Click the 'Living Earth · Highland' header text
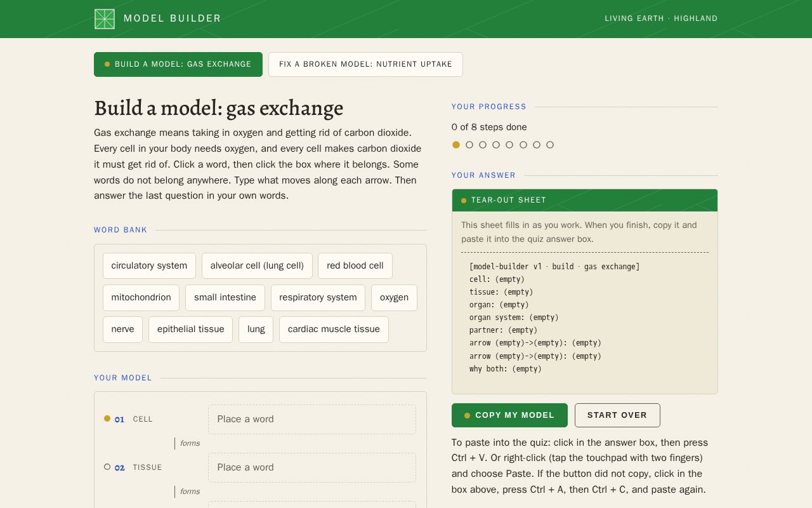The height and width of the screenshot is (508, 812). pyautogui.click(x=661, y=18)
